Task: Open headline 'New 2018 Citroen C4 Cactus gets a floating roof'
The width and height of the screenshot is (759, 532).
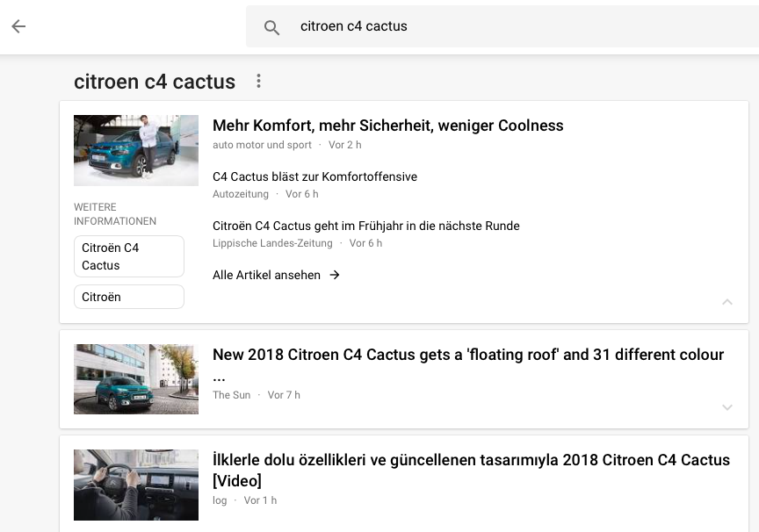Action: point(468,363)
